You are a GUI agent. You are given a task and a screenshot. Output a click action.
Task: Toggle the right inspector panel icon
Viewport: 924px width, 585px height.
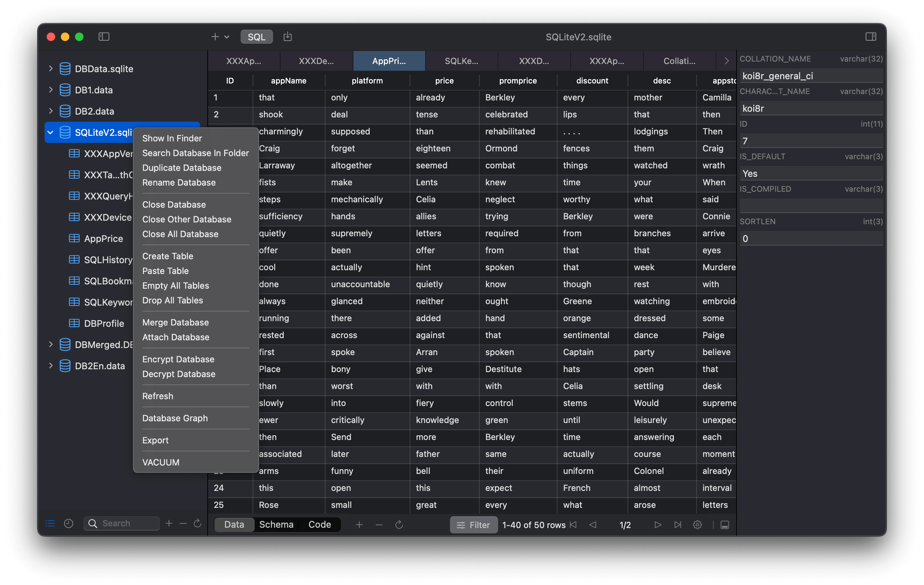pyautogui.click(x=870, y=37)
